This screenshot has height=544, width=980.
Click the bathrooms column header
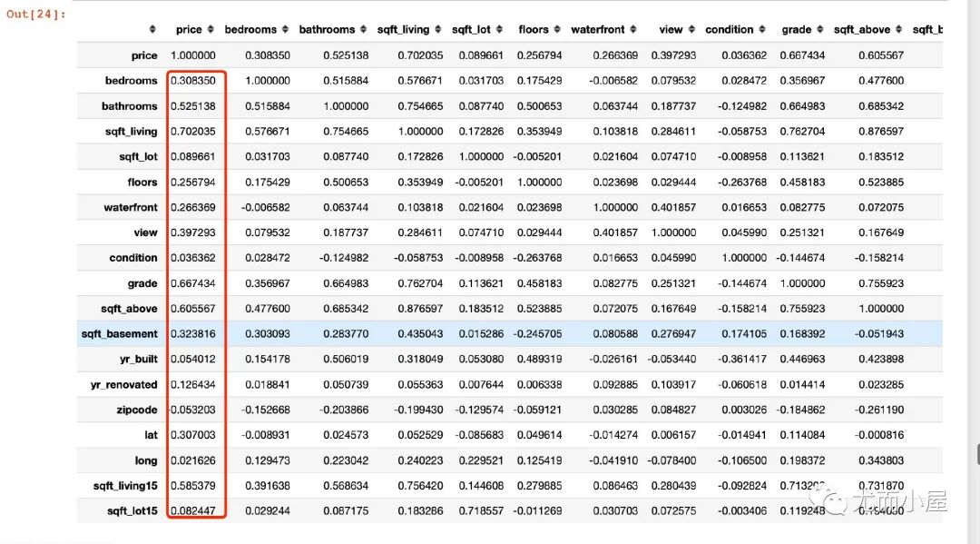(327, 29)
